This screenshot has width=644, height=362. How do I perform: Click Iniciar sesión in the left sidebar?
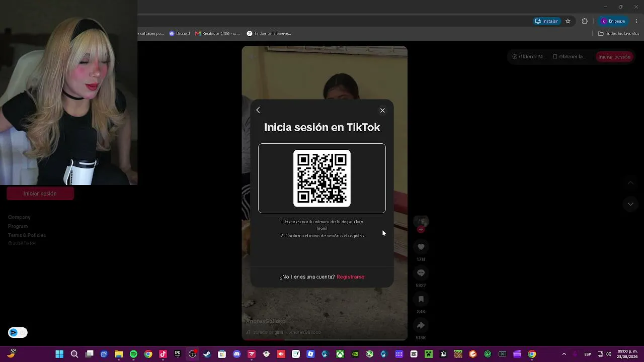click(x=40, y=194)
